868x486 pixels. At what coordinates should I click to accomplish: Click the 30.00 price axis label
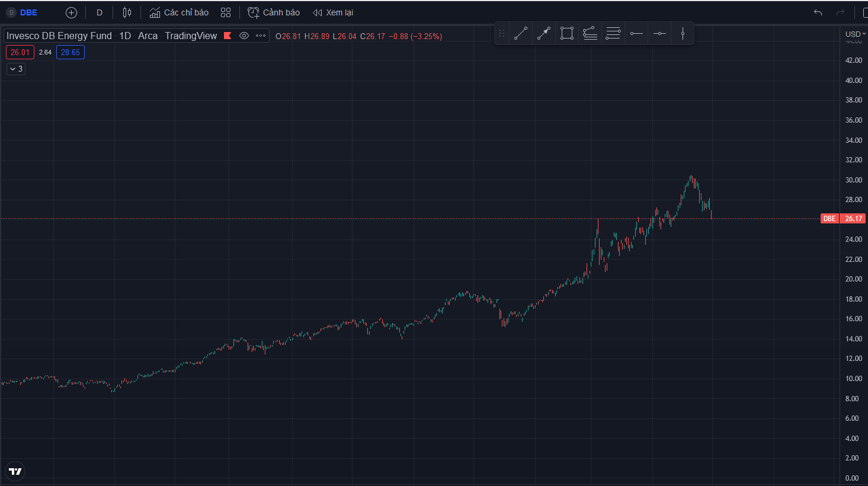[x=854, y=180]
